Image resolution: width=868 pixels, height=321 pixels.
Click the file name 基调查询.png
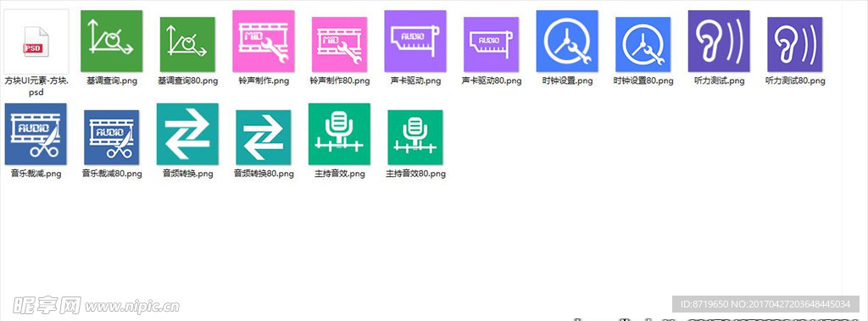coord(112,80)
